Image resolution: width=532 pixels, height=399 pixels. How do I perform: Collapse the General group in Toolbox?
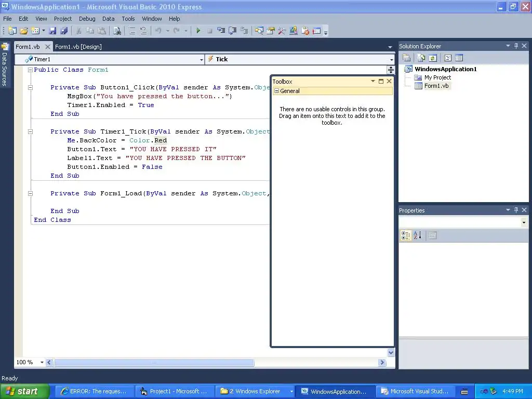coord(276,90)
